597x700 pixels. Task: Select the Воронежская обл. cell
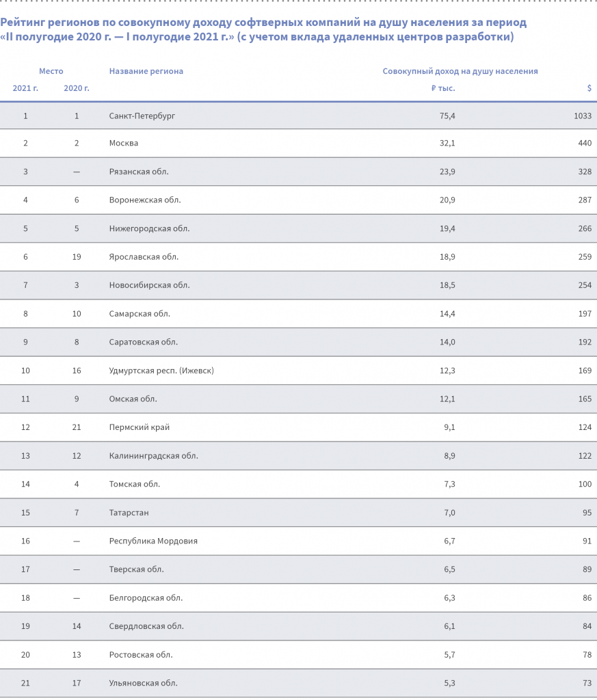point(145,200)
